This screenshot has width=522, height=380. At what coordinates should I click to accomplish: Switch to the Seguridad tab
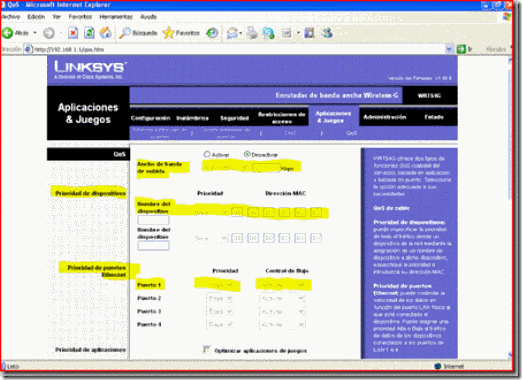click(x=234, y=118)
